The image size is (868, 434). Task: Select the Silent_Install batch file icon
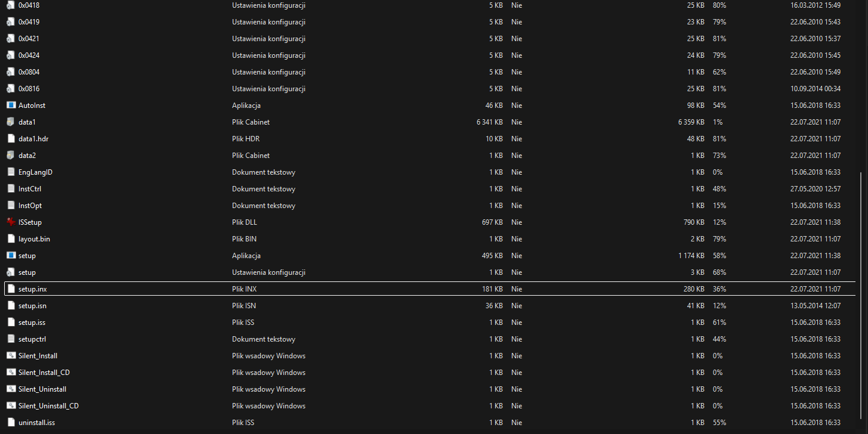coord(10,355)
